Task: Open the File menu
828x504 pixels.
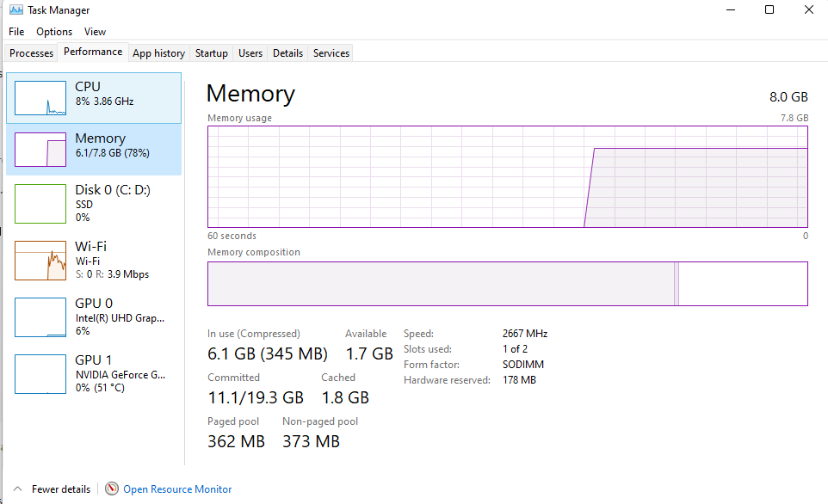Action: (16, 32)
